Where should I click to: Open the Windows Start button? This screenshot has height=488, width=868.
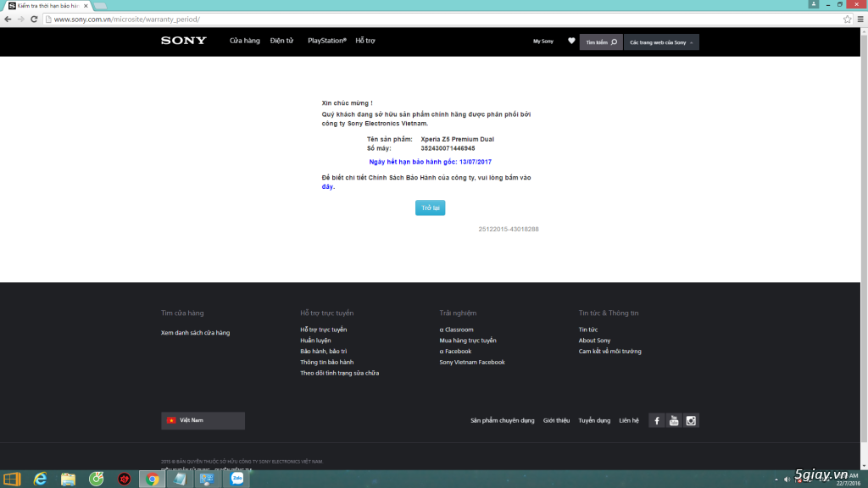pos(12,480)
